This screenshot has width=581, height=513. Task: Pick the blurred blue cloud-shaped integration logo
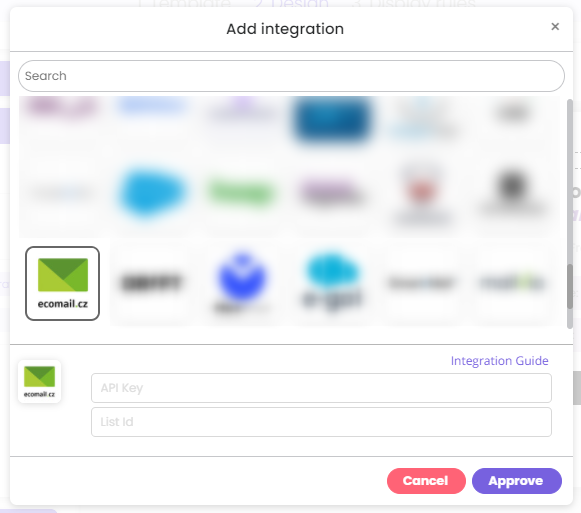coord(152,192)
